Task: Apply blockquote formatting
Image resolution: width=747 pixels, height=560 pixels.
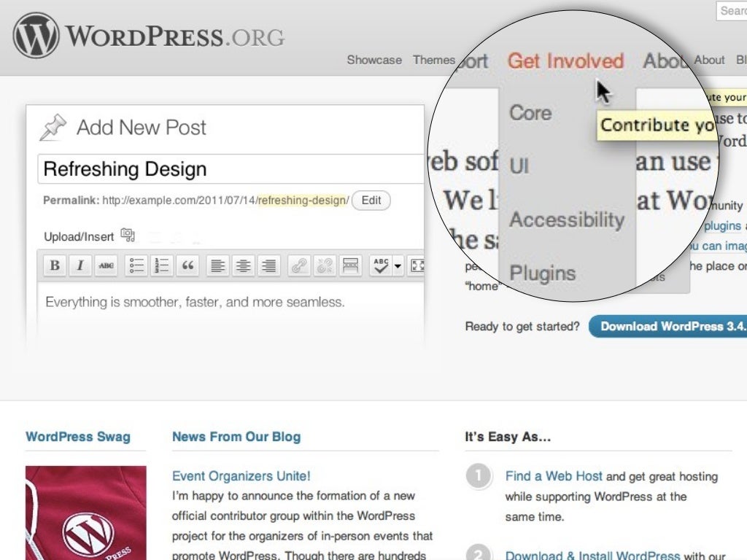Action: tap(187, 265)
